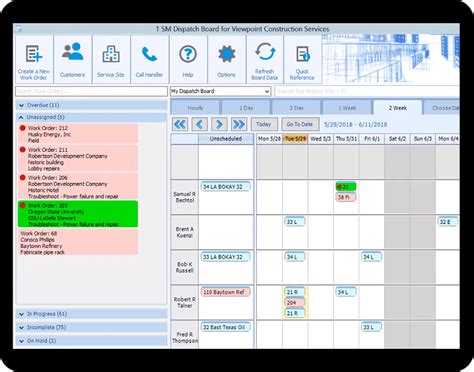Switch to the 1 Week view tab
The height and width of the screenshot is (372, 474).
coord(347,108)
